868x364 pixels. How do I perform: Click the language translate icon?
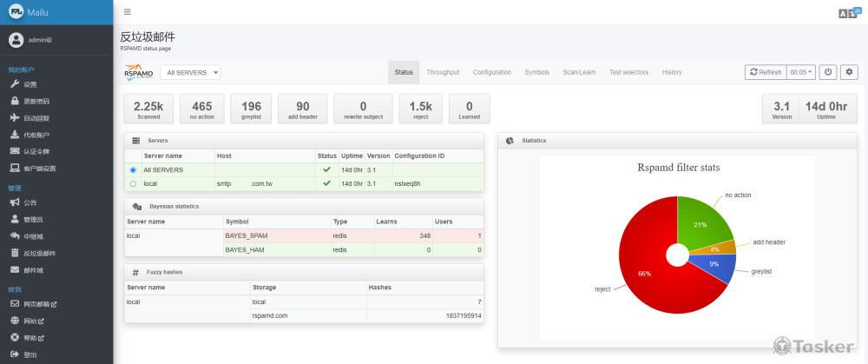(x=848, y=12)
